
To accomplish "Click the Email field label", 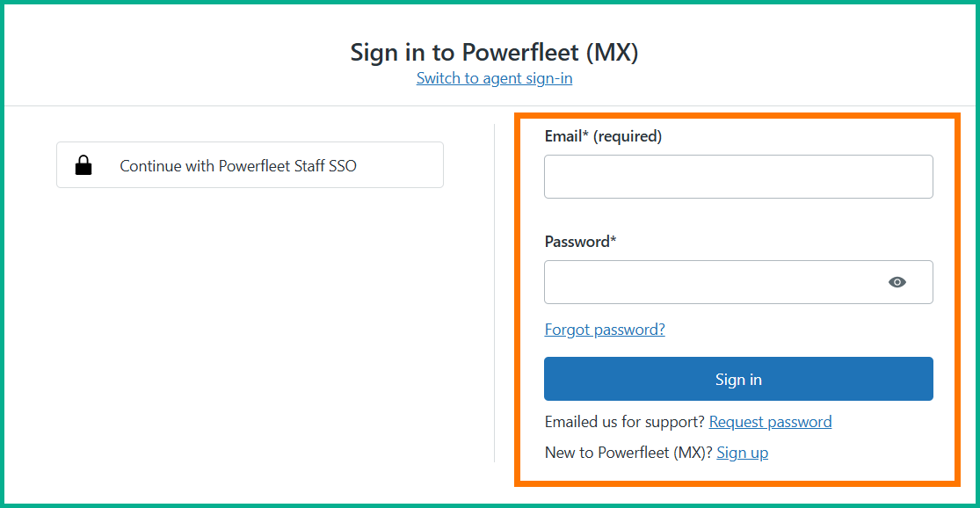I will [563, 136].
